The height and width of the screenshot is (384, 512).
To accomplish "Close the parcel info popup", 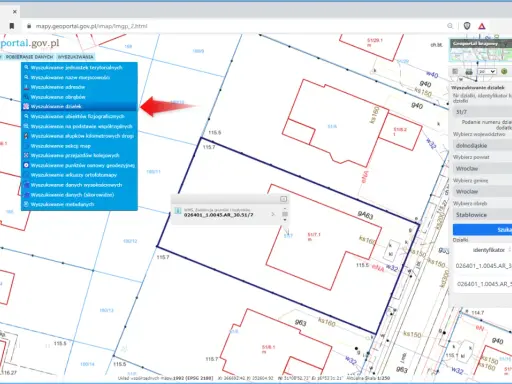I will pos(283,199).
